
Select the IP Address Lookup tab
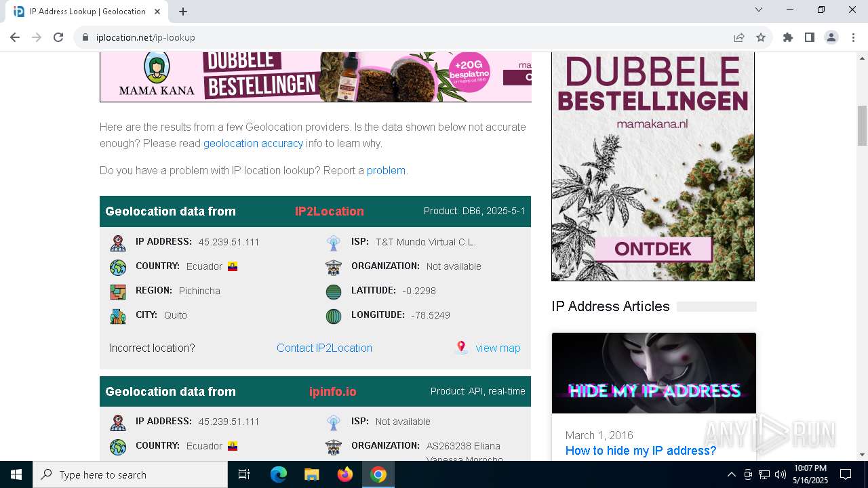[x=88, y=12]
